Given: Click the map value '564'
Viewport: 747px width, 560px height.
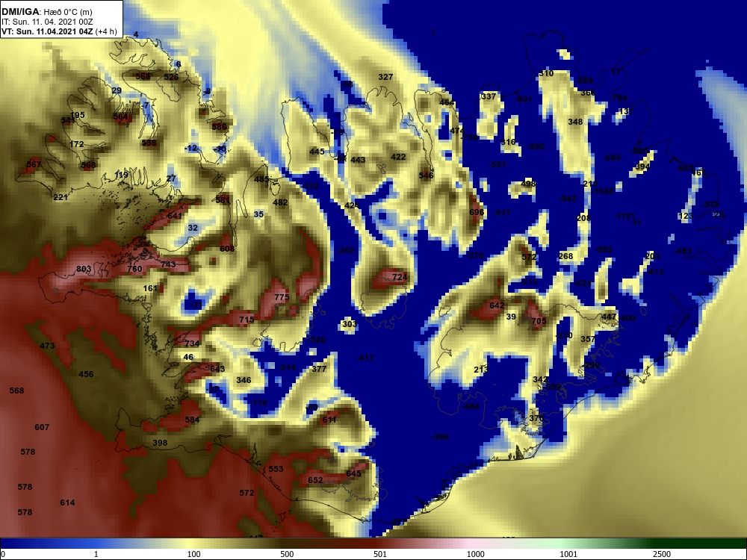Looking at the screenshot, I should pyautogui.click(x=120, y=116).
